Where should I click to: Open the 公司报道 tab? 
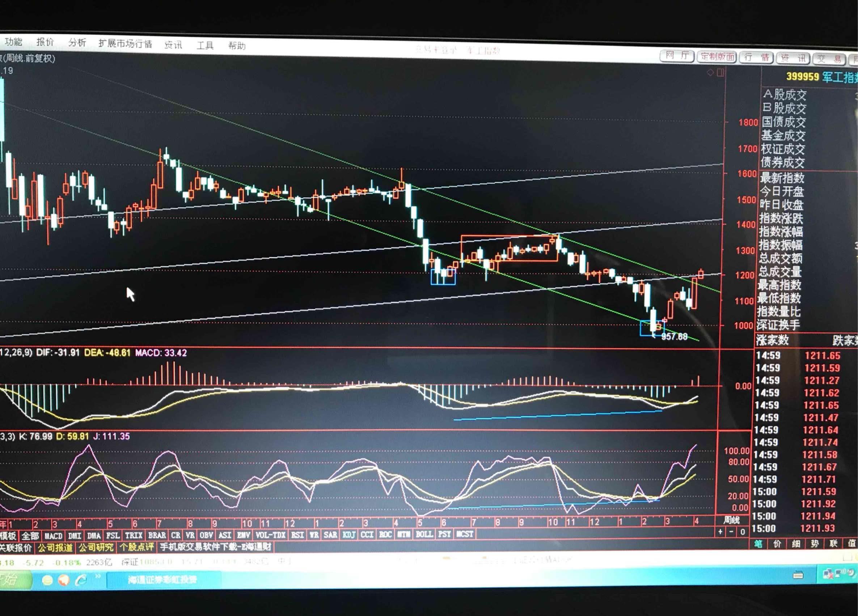point(55,547)
